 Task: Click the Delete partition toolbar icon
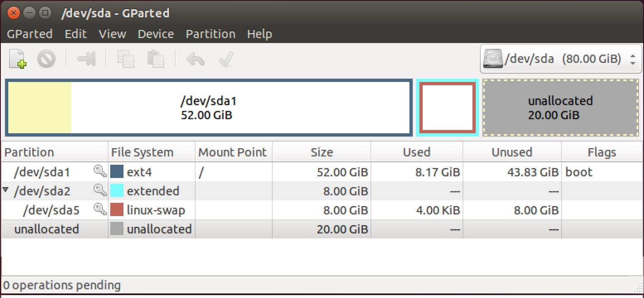[x=46, y=59]
